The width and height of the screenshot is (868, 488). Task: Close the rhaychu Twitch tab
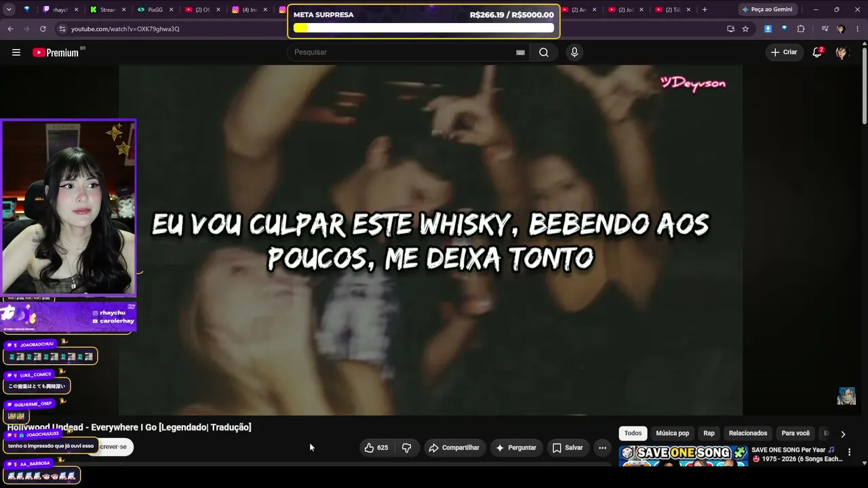pos(76,9)
